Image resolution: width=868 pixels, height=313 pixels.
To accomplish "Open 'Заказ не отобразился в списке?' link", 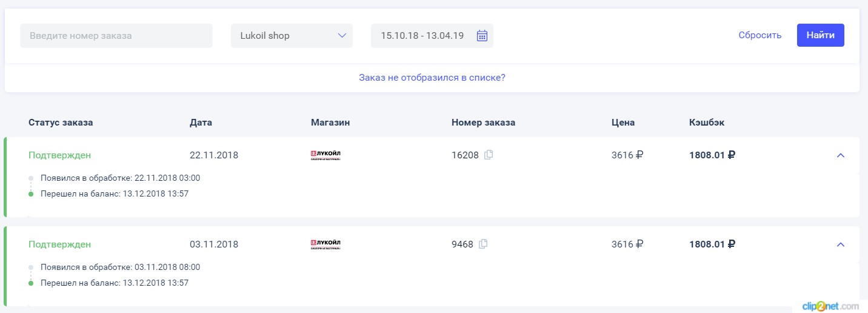I will click(x=432, y=78).
